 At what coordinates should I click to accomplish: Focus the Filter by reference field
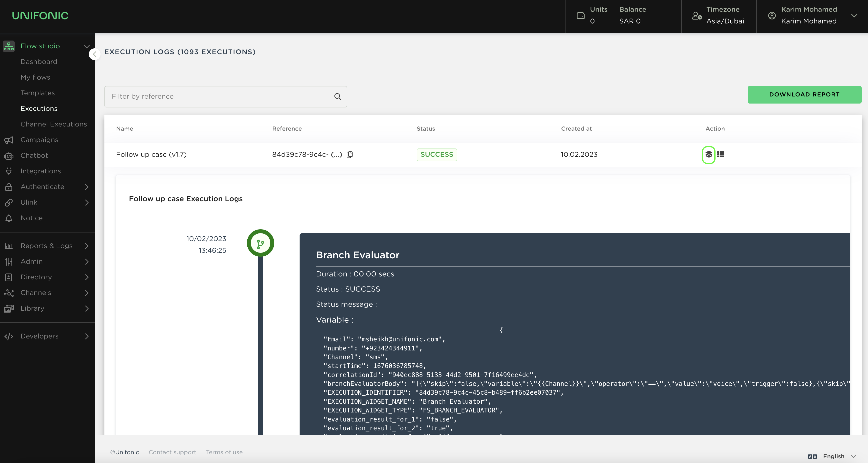pyautogui.click(x=219, y=96)
